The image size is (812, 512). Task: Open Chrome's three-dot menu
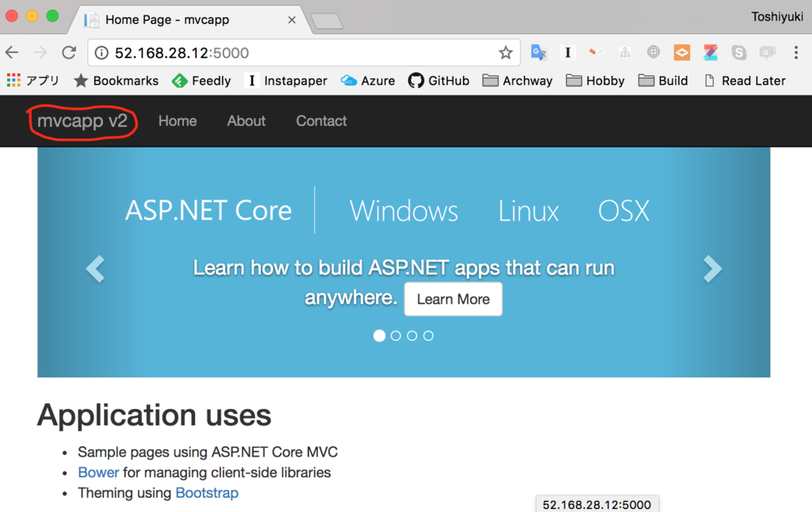pyautogui.click(x=796, y=52)
